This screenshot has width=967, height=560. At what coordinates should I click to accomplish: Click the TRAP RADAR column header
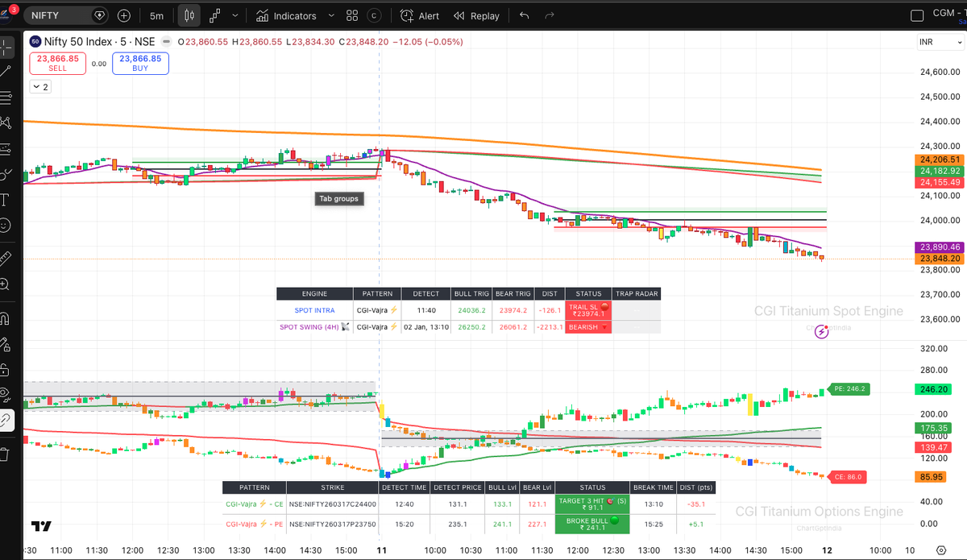coord(637,294)
